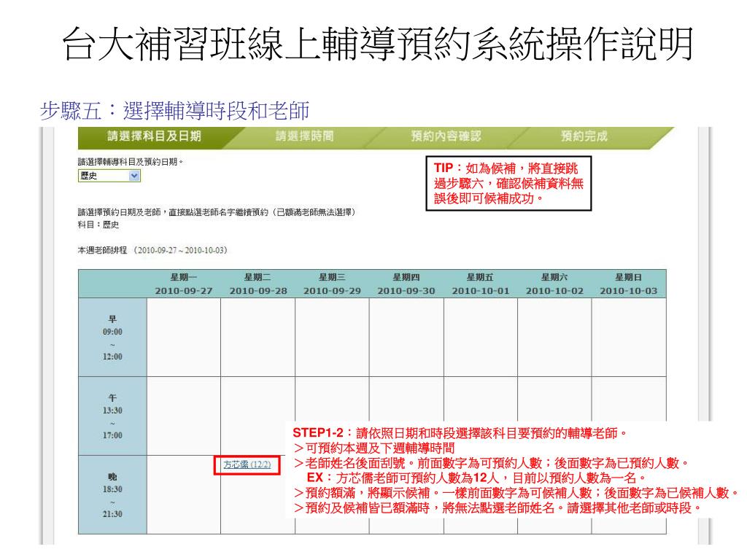Select the 預約內容確認 step tab
747x560 pixels.
(x=446, y=136)
